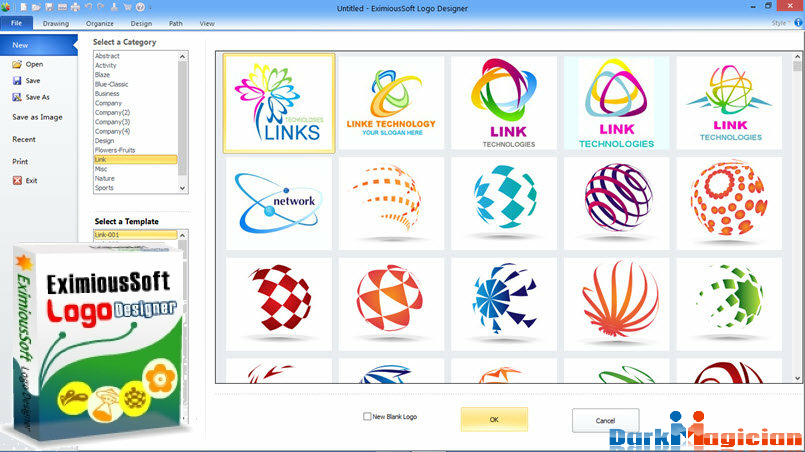Choose the LINKE TECHNOLOGY logo thumbnail
Viewport: 805px width, 452px height.
pos(391,103)
